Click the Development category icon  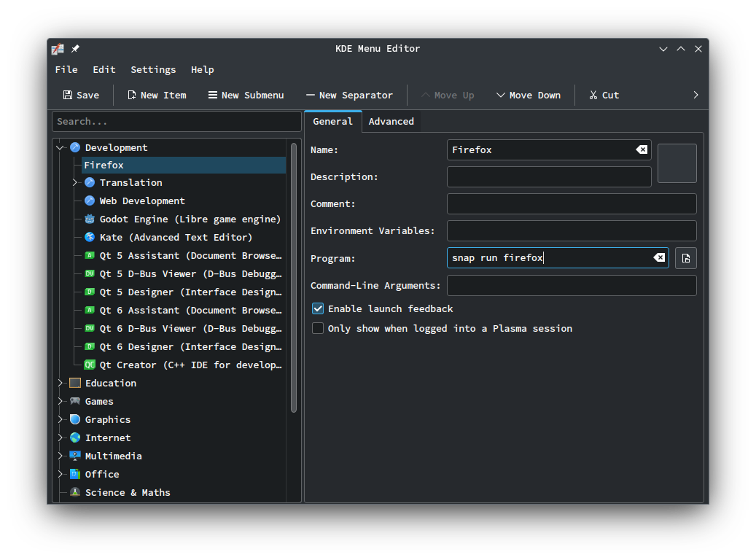click(x=75, y=147)
